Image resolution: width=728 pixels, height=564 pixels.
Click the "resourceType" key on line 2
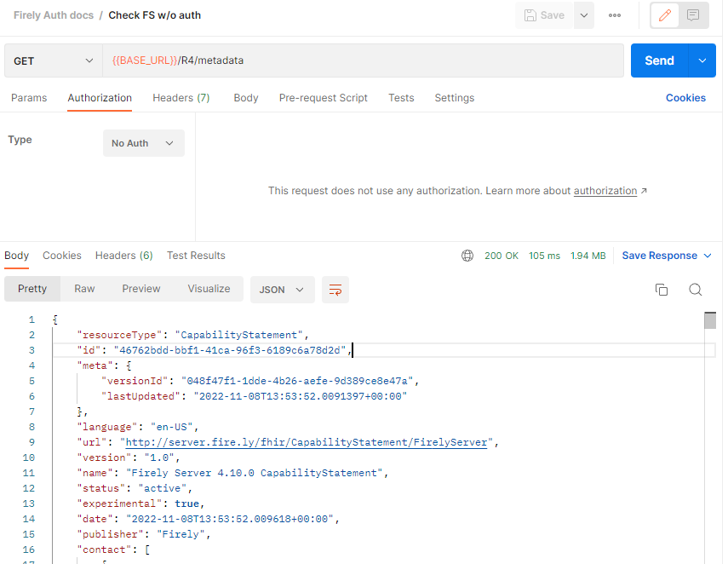tap(119, 335)
